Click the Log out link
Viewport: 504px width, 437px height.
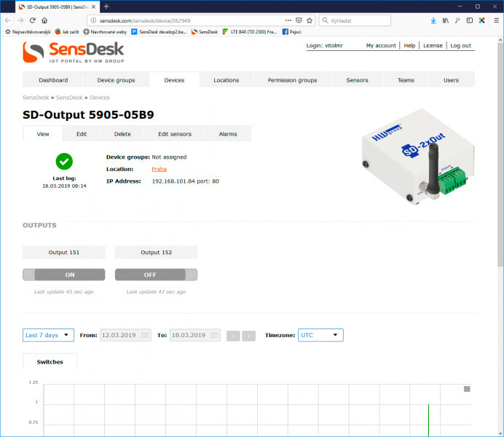[460, 46]
